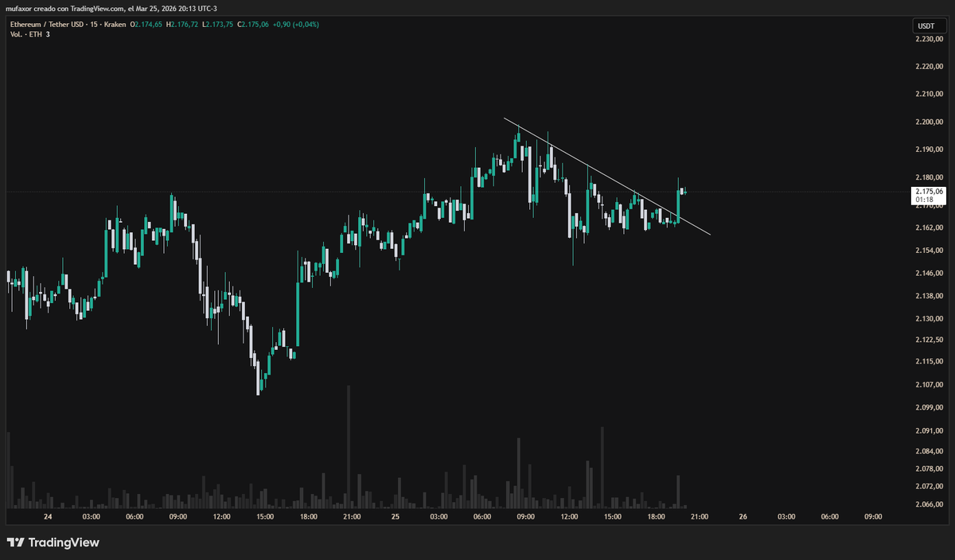Click the mufaxor creado con TradingView.com caption
The width and height of the screenshot is (955, 560).
[65, 8]
